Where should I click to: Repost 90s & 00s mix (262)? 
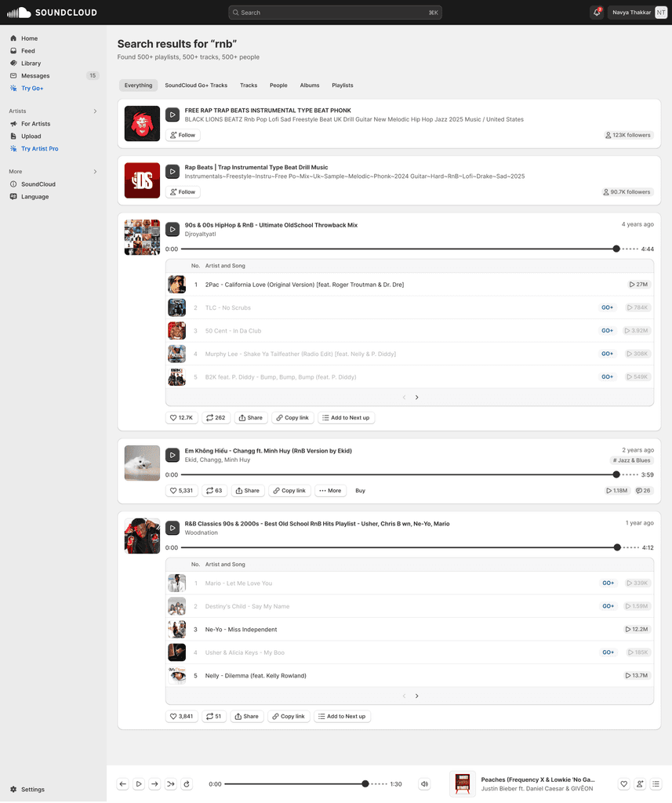click(x=216, y=418)
